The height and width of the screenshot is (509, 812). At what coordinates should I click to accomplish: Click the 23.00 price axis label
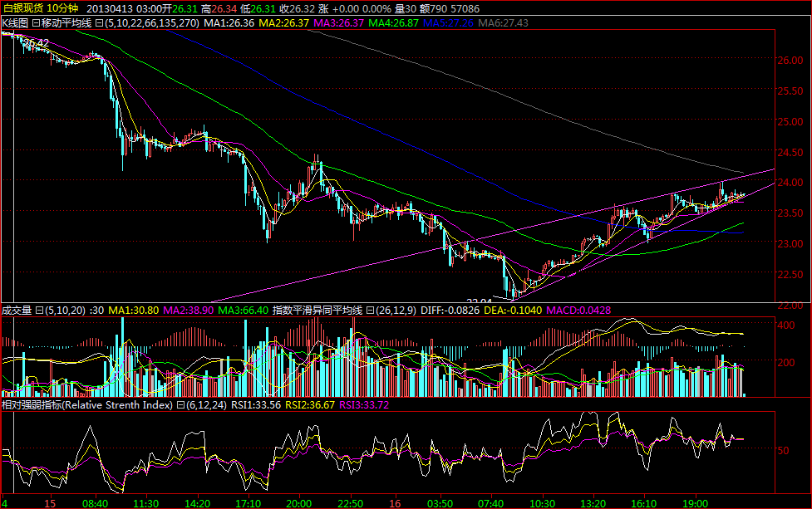[x=790, y=243]
